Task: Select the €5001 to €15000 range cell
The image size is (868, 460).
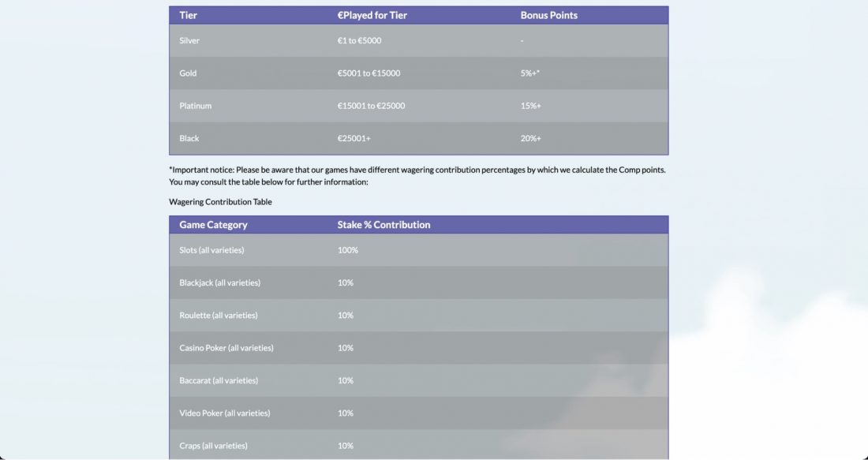Action: coord(369,73)
